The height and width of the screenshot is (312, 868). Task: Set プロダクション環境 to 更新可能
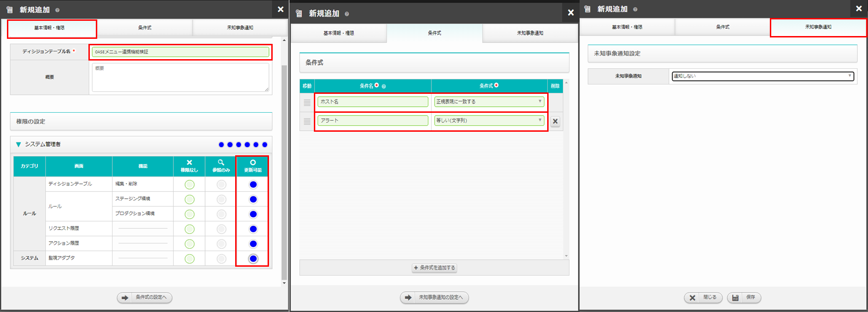253,214
